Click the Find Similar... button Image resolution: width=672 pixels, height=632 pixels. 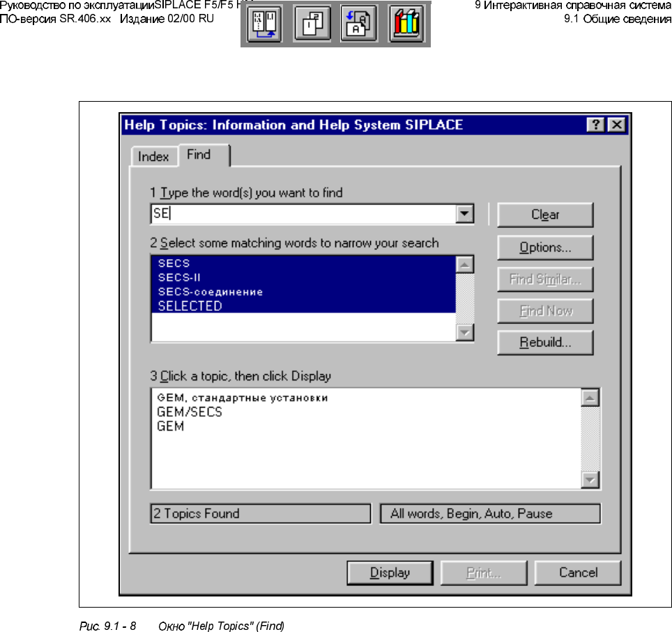tap(545, 279)
